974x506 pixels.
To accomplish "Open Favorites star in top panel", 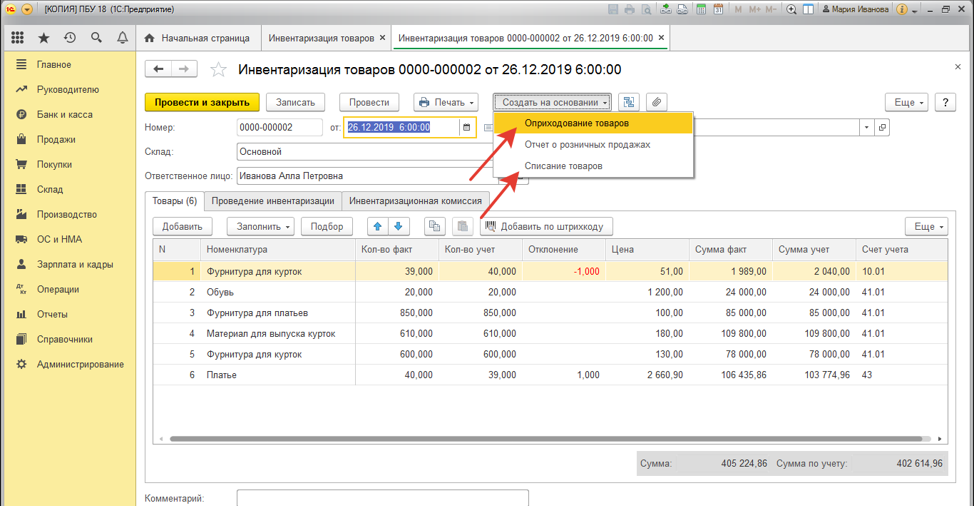I will coord(43,38).
